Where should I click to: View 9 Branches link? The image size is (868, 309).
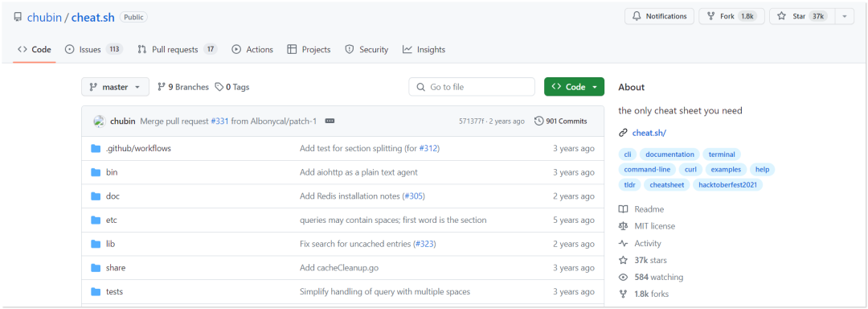183,87
